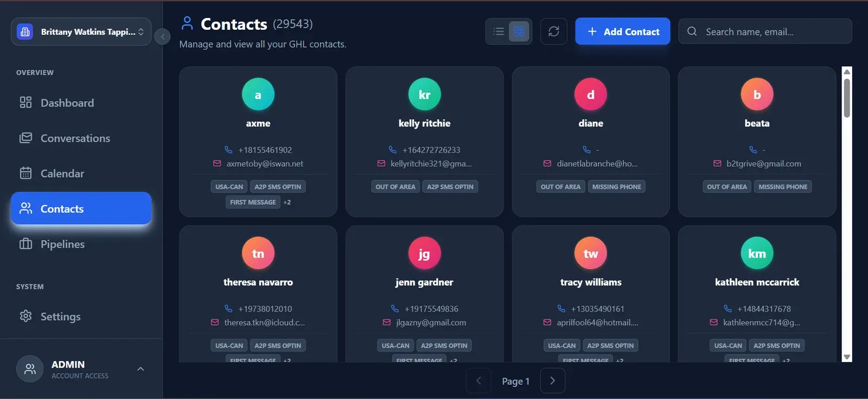Switch to grid view layout

pyautogui.click(x=519, y=31)
